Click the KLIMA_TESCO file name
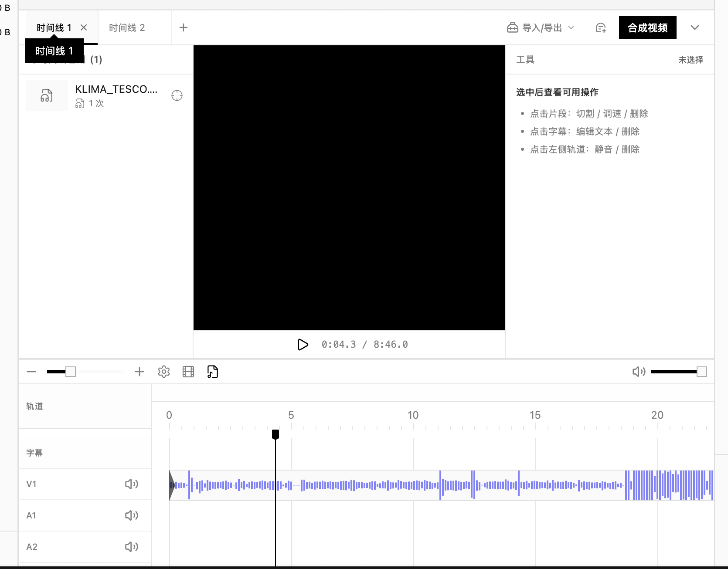 pos(116,89)
